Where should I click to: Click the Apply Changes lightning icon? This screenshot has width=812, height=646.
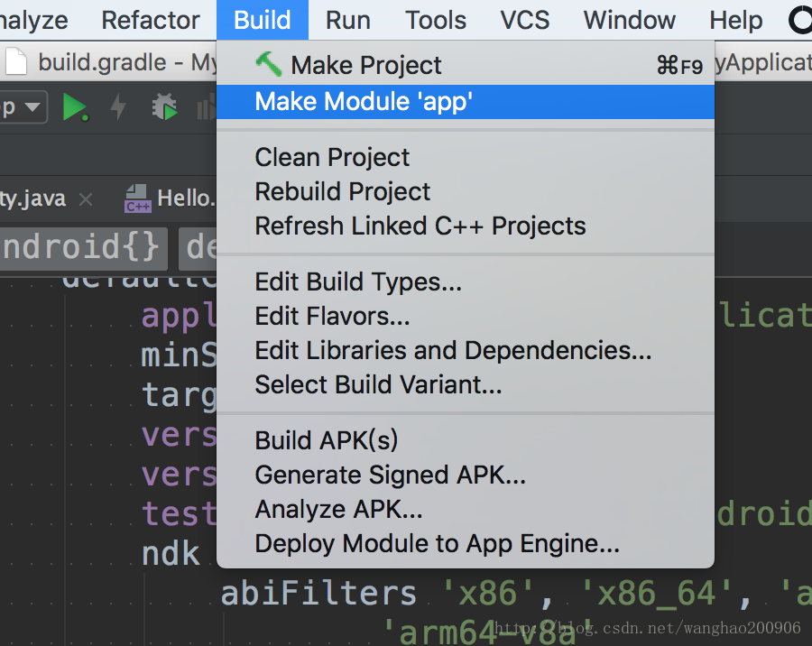click(x=118, y=108)
